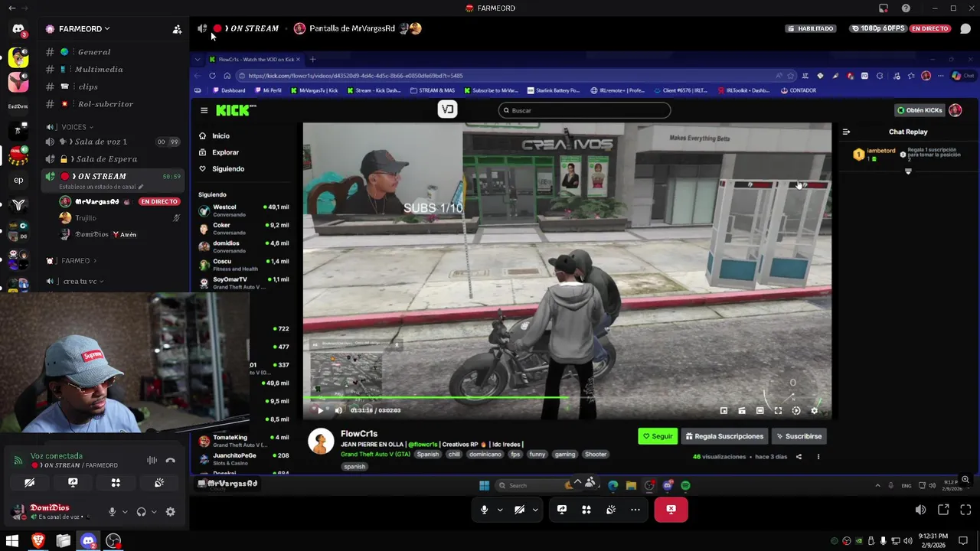980x551 pixels.
Task: Open more options ellipsis in call controls
Action: (x=635, y=510)
